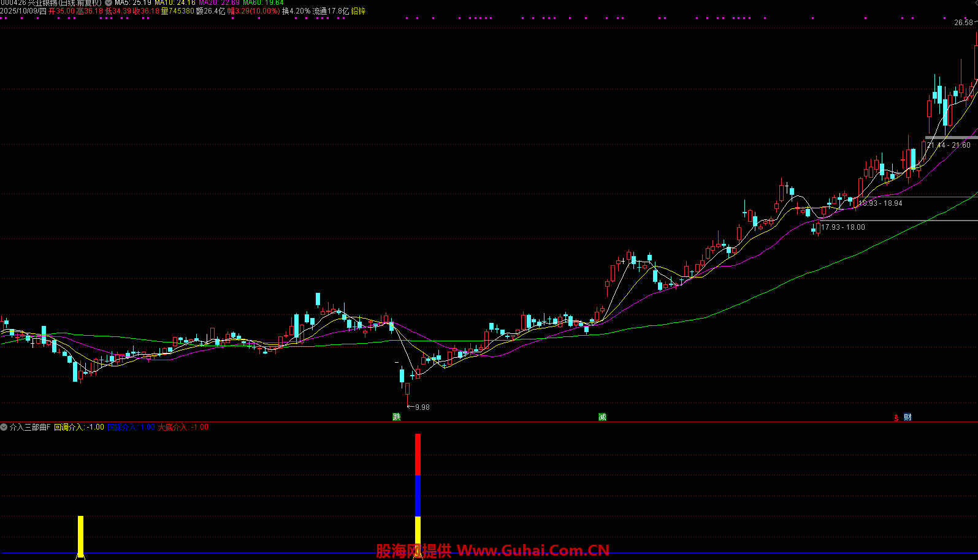Click the 铅锌 sector link
Screen dimensions: 978x560
358,11
